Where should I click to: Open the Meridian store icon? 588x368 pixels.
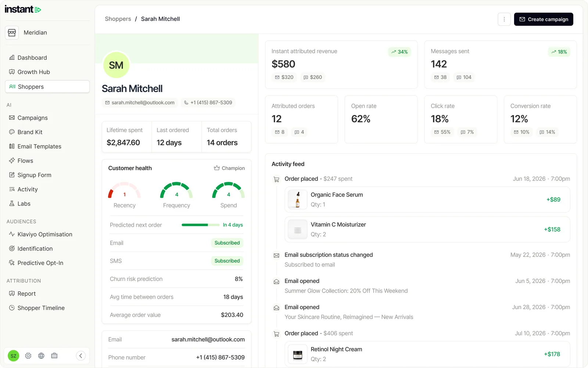tap(12, 32)
